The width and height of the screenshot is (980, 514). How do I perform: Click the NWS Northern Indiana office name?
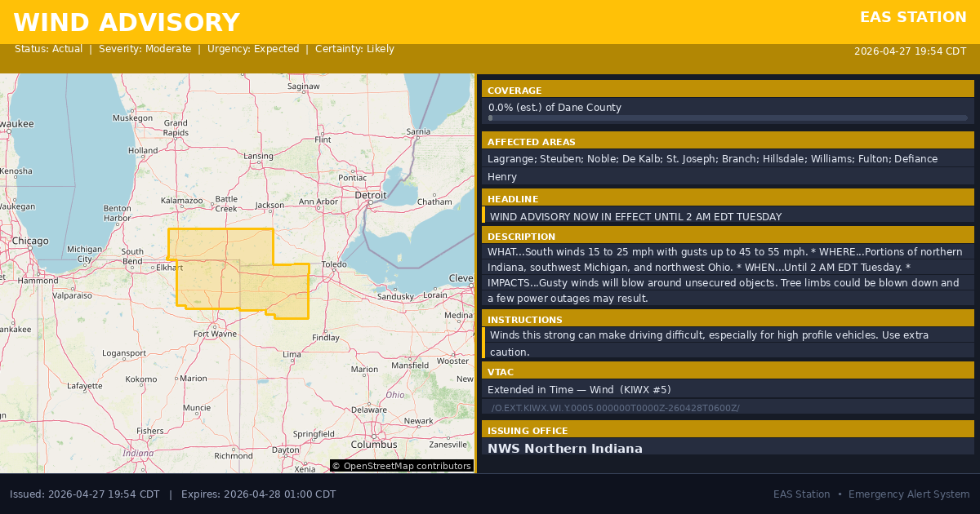click(564, 449)
